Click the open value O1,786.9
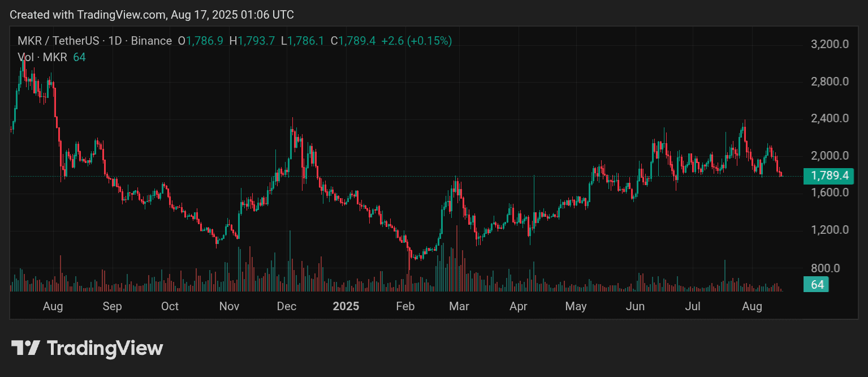The height and width of the screenshot is (377, 868). [201, 41]
